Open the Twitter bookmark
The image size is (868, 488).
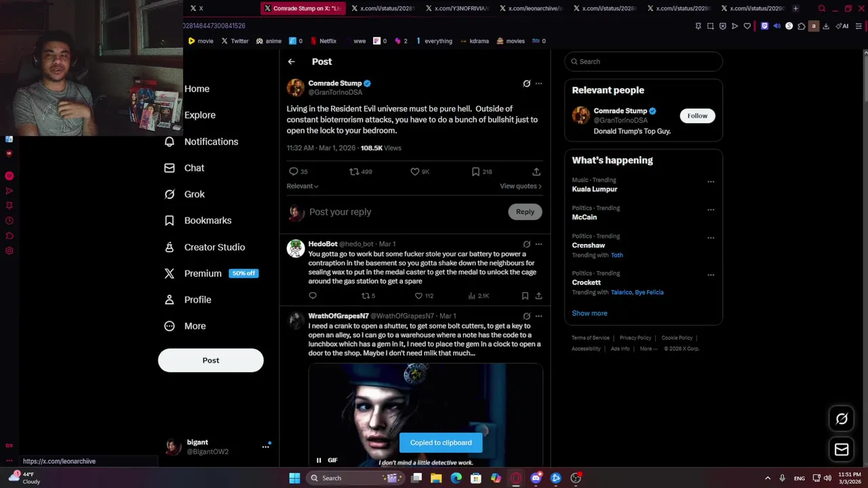(x=235, y=41)
